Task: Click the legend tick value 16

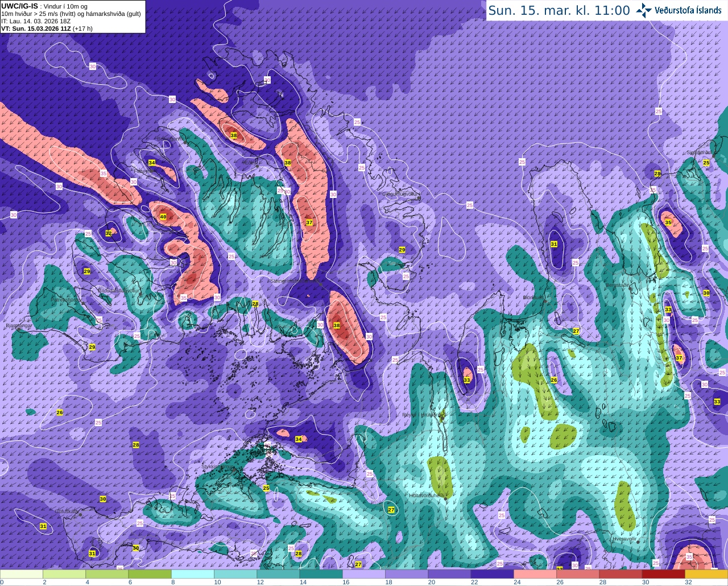Action: (346, 582)
